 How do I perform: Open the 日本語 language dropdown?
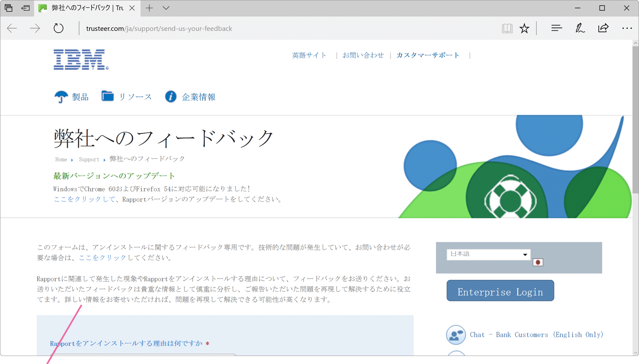(488, 254)
